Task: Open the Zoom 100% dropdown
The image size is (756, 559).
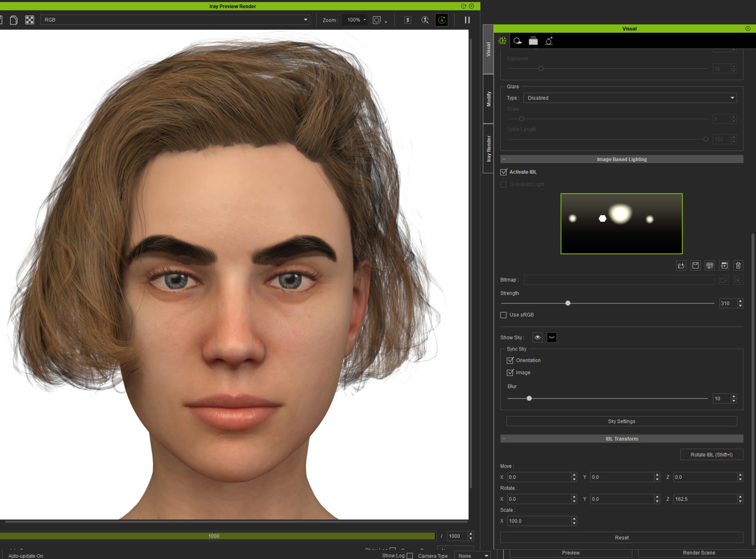Action: pyautogui.click(x=355, y=20)
